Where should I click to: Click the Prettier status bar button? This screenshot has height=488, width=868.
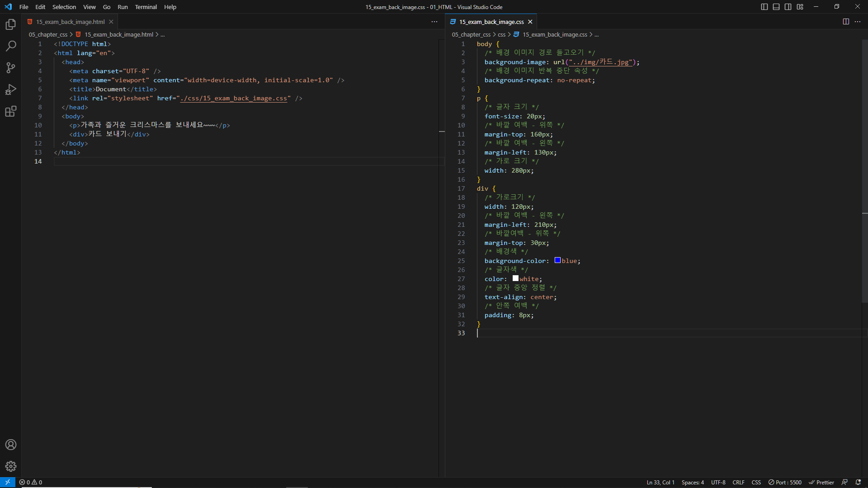click(x=821, y=482)
